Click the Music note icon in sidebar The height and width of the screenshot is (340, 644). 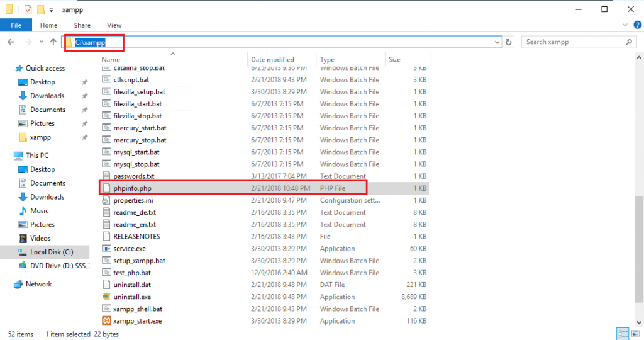pyautogui.click(x=23, y=210)
